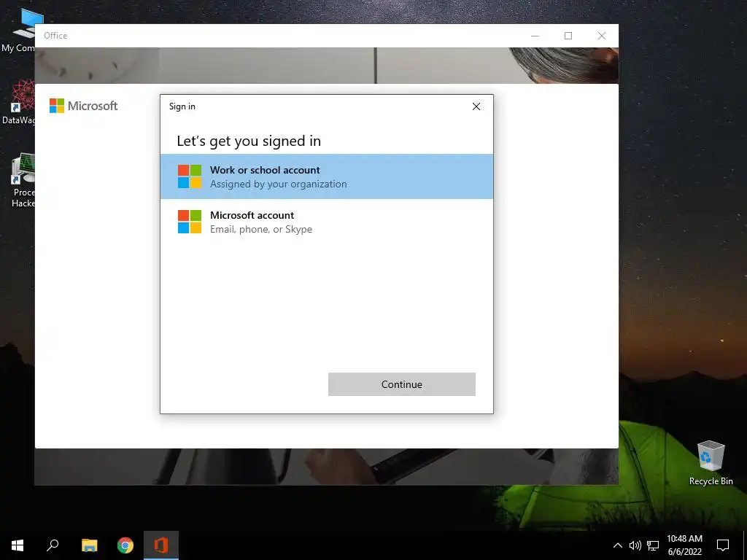Close the Sign in dialog
This screenshot has height=560, width=747.
pyautogui.click(x=476, y=106)
